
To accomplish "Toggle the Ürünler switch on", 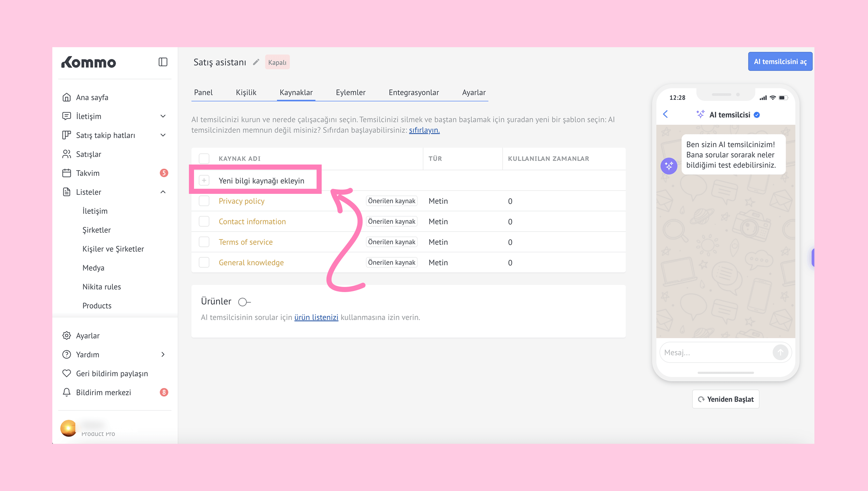I will click(x=244, y=302).
